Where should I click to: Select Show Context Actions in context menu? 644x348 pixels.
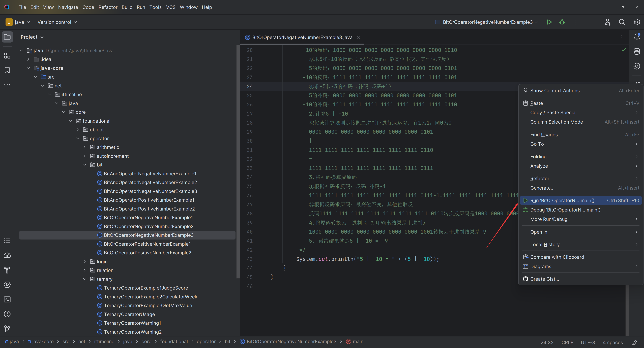coord(581,91)
